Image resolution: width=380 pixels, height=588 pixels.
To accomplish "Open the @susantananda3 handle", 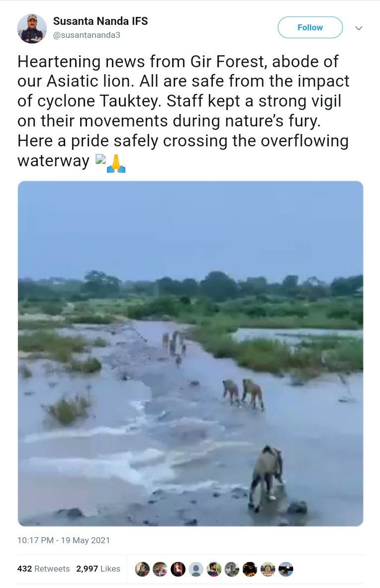I will coord(87,35).
